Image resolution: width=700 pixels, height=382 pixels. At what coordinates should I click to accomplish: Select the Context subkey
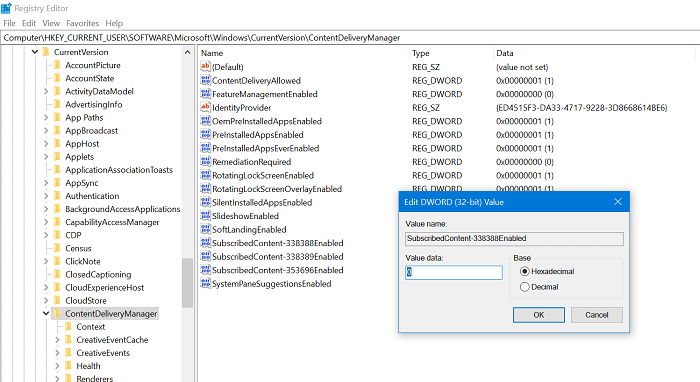[x=91, y=327]
